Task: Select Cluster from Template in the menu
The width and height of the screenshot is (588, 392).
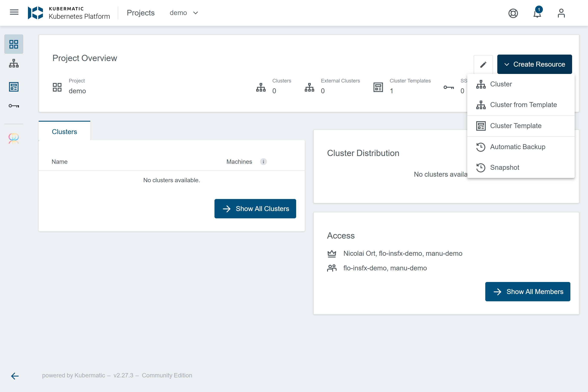Action: point(524,105)
